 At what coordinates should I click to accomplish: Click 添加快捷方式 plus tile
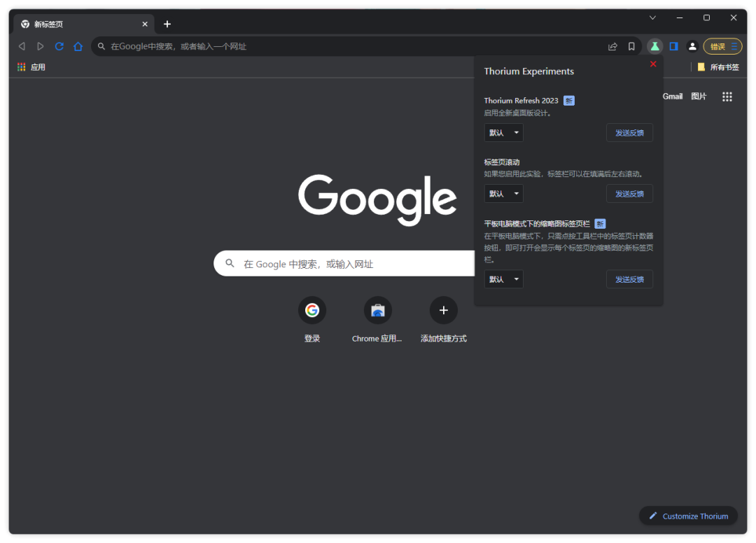[444, 320]
